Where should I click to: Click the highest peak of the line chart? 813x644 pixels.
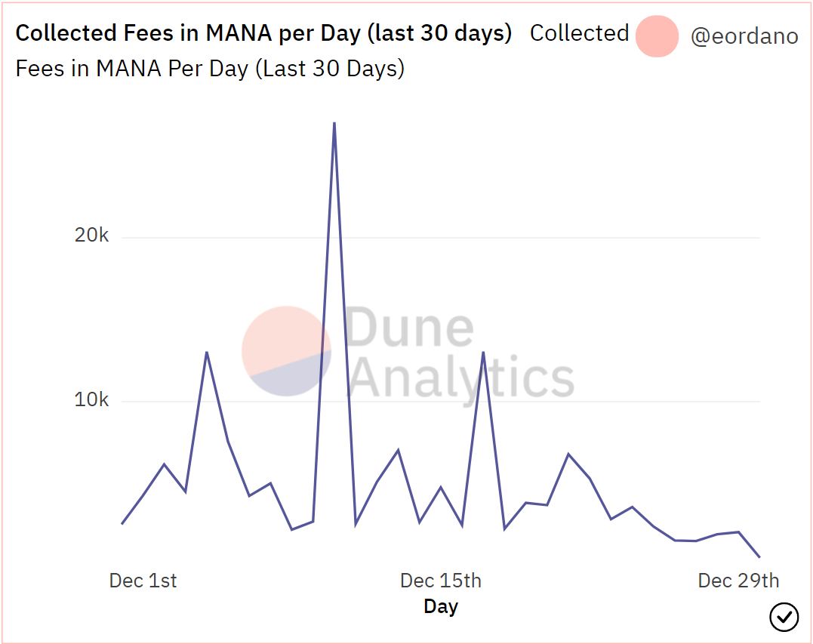(334, 123)
